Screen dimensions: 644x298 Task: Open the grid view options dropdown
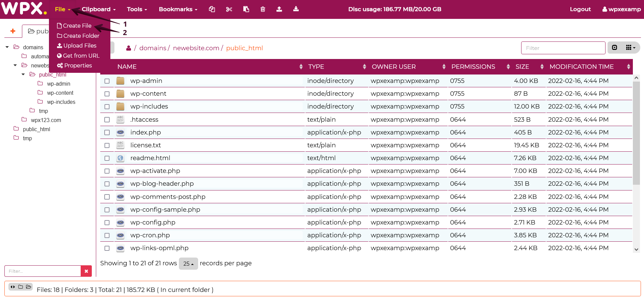coord(630,48)
